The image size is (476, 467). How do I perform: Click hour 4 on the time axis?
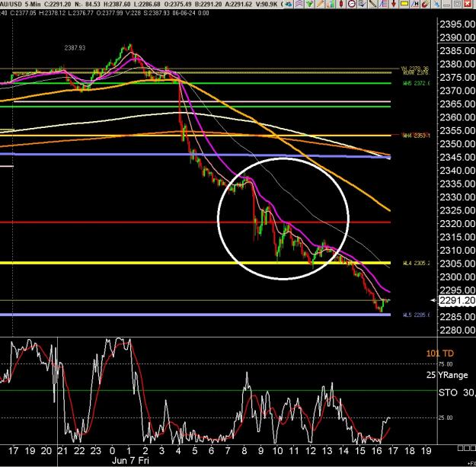tap(178, 451)
